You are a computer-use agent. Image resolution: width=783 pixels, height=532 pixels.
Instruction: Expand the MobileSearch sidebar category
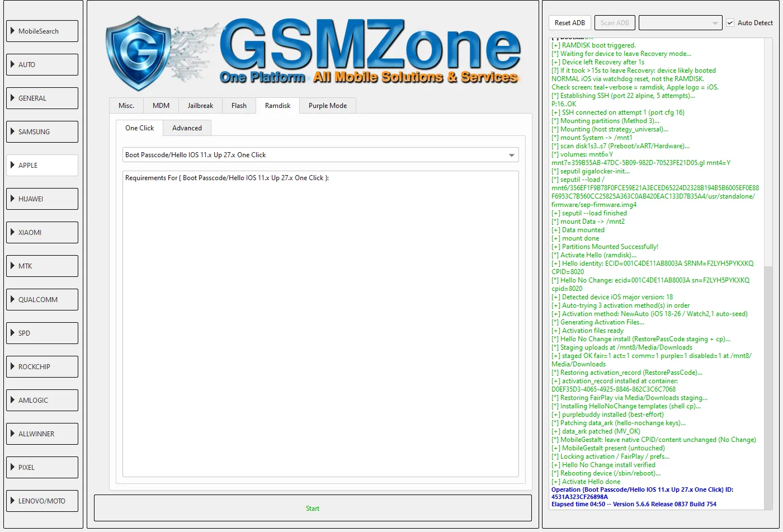point(43,31)
